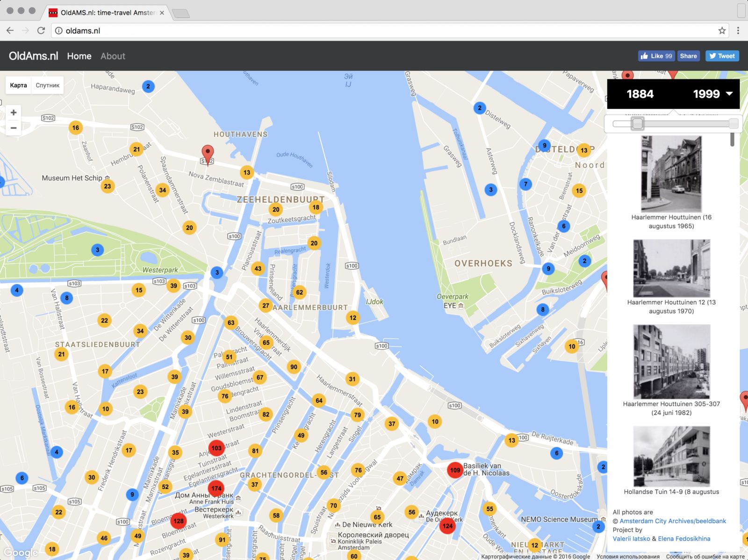Go back in browser history

coord(10,30)
